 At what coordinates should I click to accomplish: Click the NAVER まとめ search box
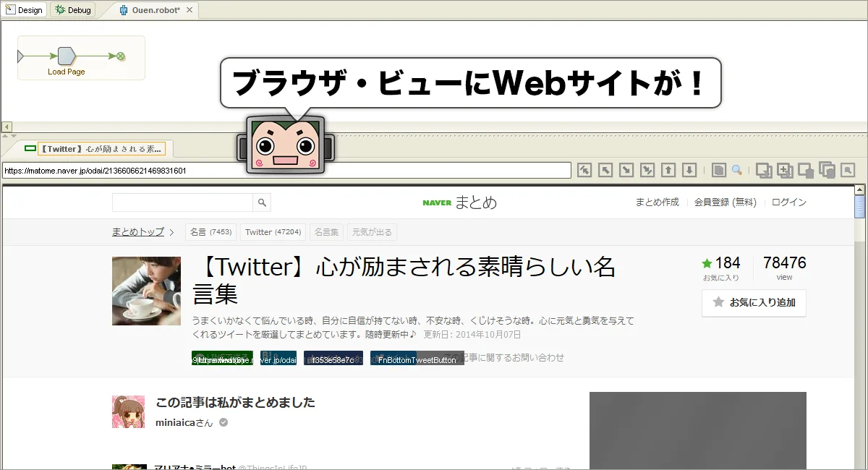click(x=182, y=202)
